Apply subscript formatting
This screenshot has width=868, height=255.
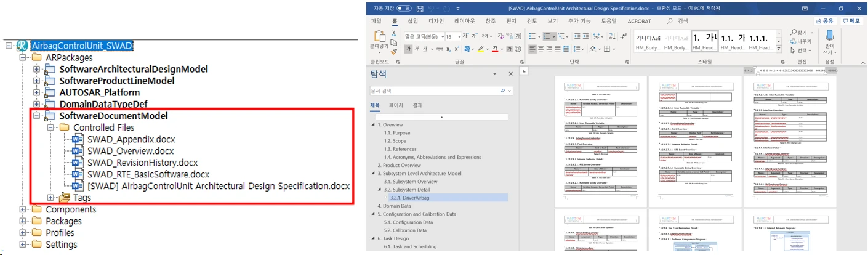click(448, 49)
